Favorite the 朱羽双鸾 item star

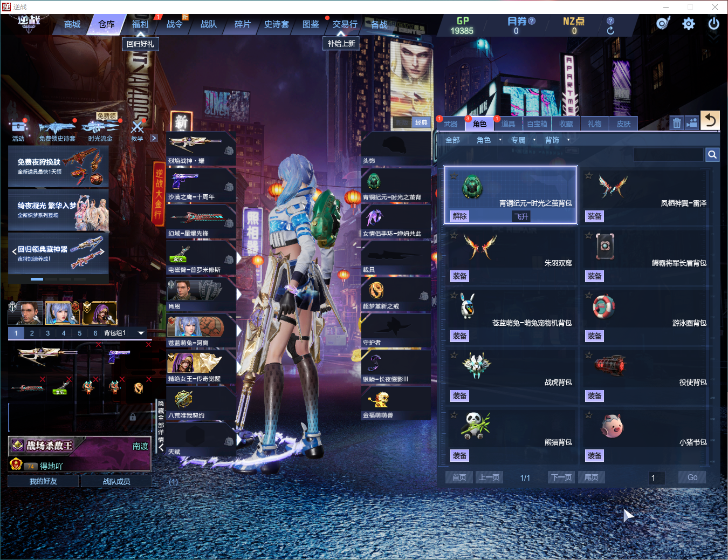pos(454,236)
